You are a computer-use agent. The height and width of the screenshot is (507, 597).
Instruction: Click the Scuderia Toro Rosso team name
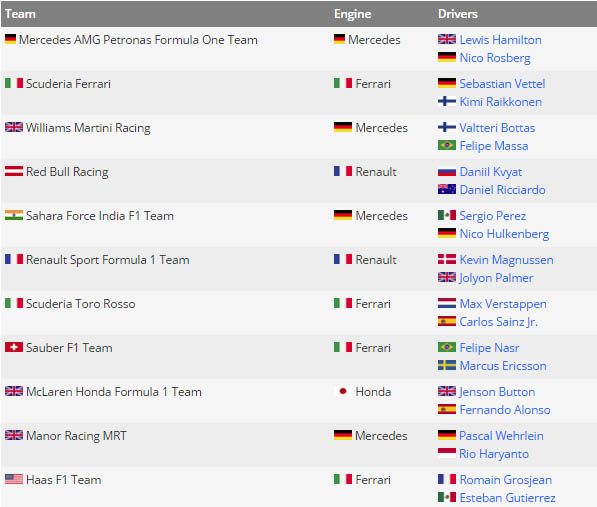tap(81, 304)
